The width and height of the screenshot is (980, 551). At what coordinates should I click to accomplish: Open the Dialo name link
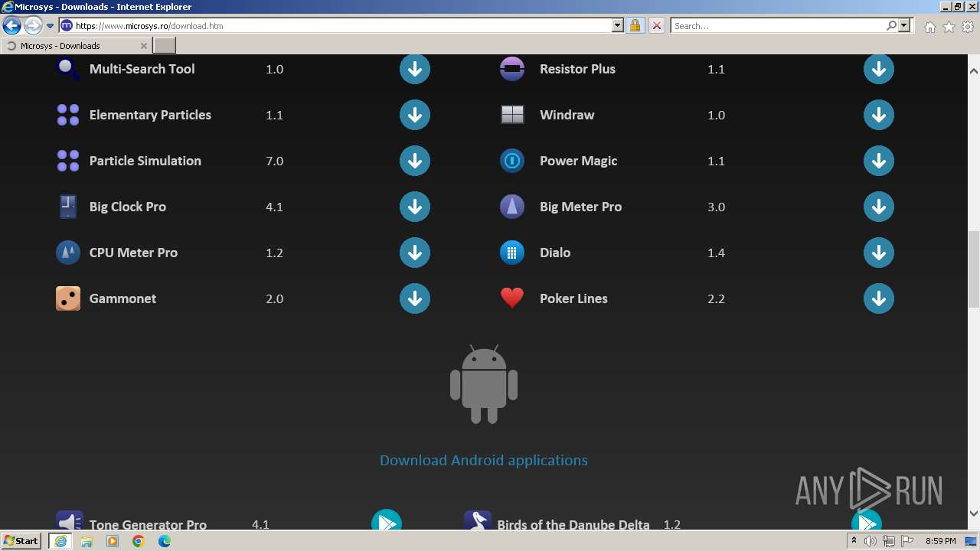pyautogui.click(x=555, y=253)
